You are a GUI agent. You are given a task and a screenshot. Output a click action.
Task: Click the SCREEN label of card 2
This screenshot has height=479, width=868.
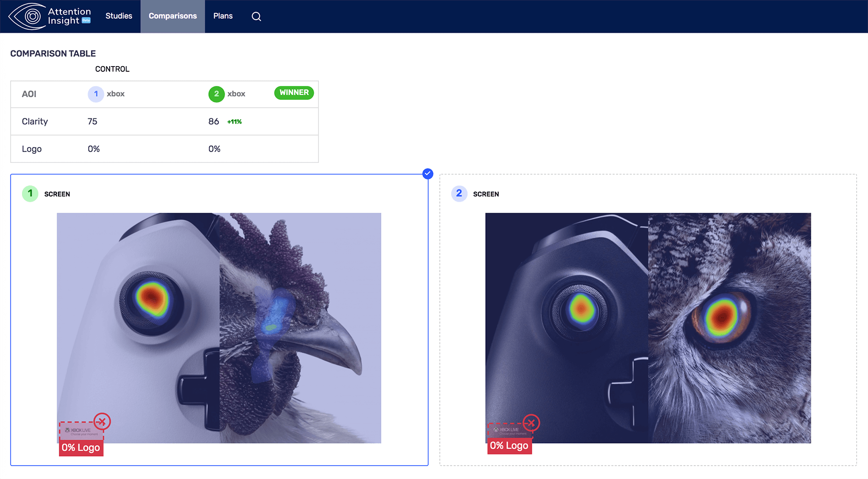(486, 194)
